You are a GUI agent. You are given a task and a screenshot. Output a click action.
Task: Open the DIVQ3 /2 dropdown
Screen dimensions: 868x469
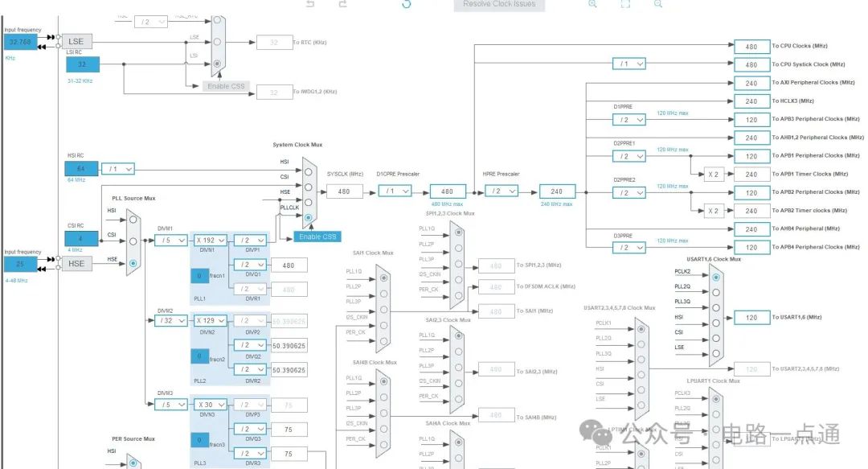coord(250,429)
